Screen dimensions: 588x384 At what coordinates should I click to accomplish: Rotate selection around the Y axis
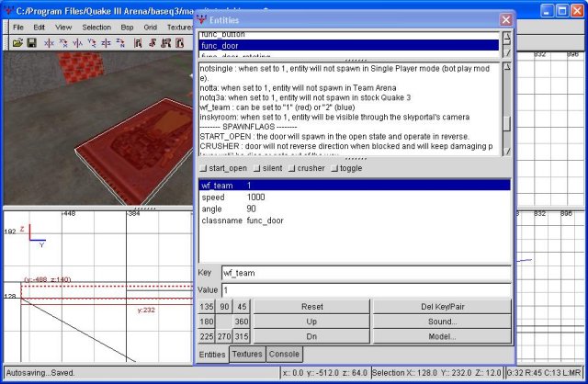[92, 43]
